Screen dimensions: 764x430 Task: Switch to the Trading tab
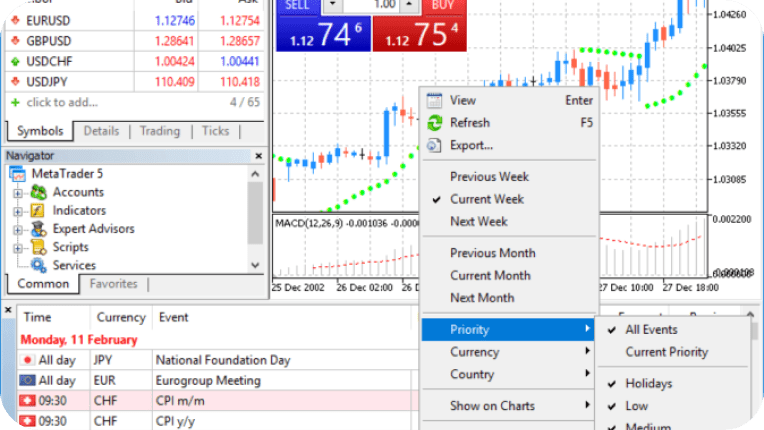click(x=160, y=131)
